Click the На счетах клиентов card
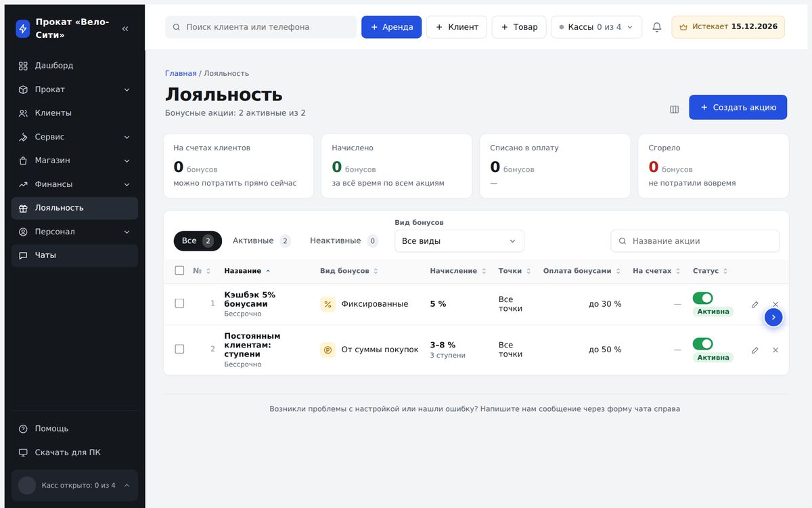The image size is (812, 508). pos(238,166)
